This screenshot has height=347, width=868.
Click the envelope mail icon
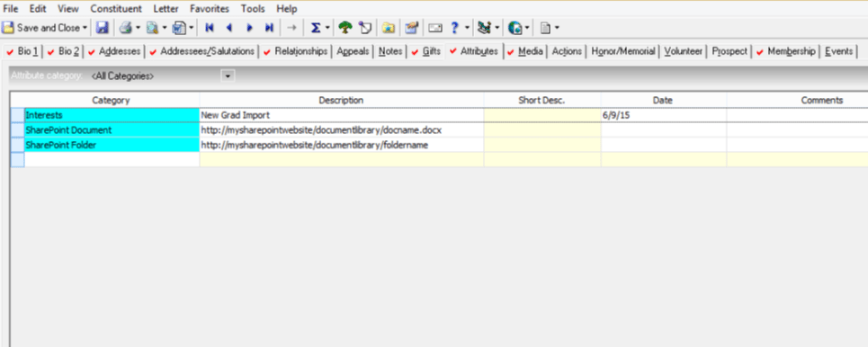point(436,28)
